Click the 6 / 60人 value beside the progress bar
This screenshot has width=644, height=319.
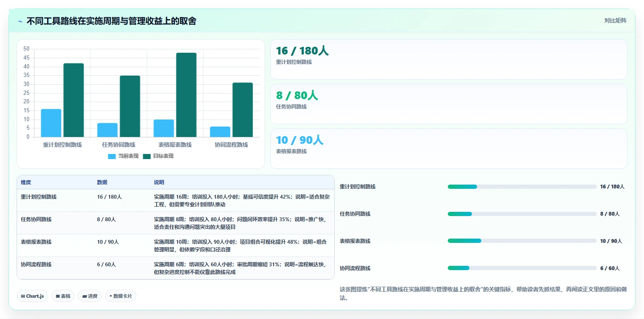click(610, 268)
